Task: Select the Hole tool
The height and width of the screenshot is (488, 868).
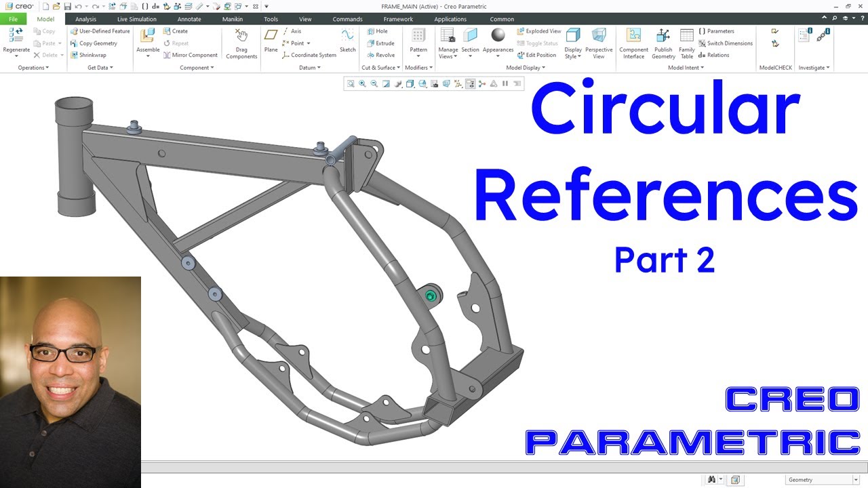Action: [377, 31]
